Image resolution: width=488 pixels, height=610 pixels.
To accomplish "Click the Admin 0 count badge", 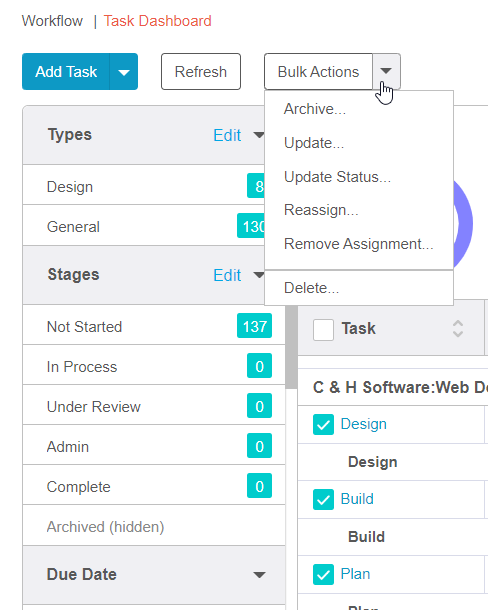I will tap(259, 446).
